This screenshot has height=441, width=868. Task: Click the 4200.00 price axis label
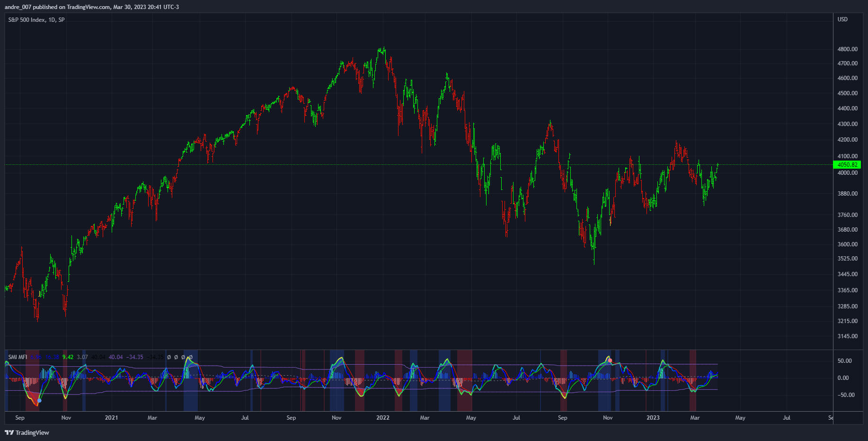[x=847, y=140]
